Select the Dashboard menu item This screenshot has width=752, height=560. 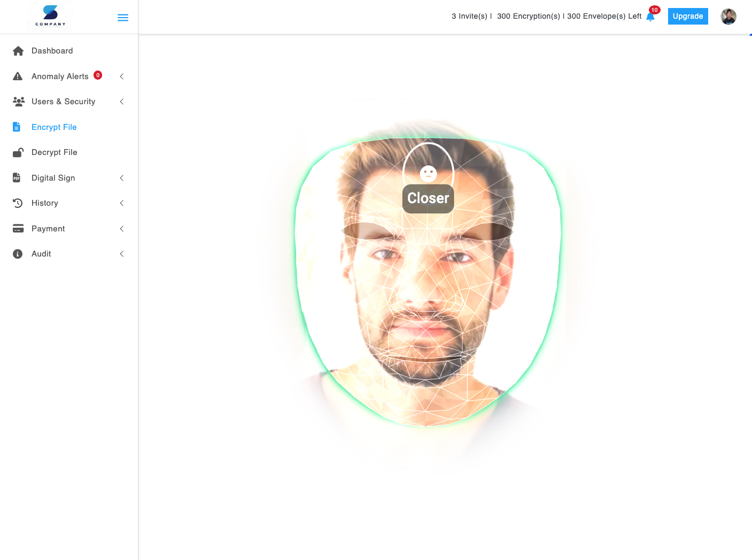pos(52,51)
